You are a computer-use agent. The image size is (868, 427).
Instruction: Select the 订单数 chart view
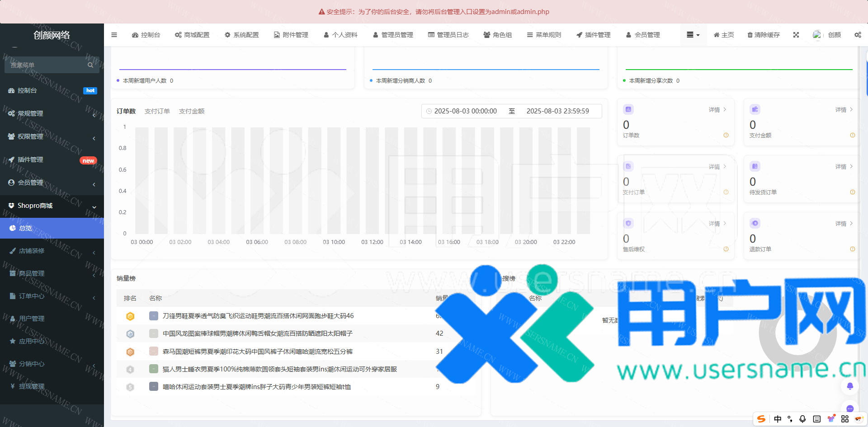click(126, 111)
